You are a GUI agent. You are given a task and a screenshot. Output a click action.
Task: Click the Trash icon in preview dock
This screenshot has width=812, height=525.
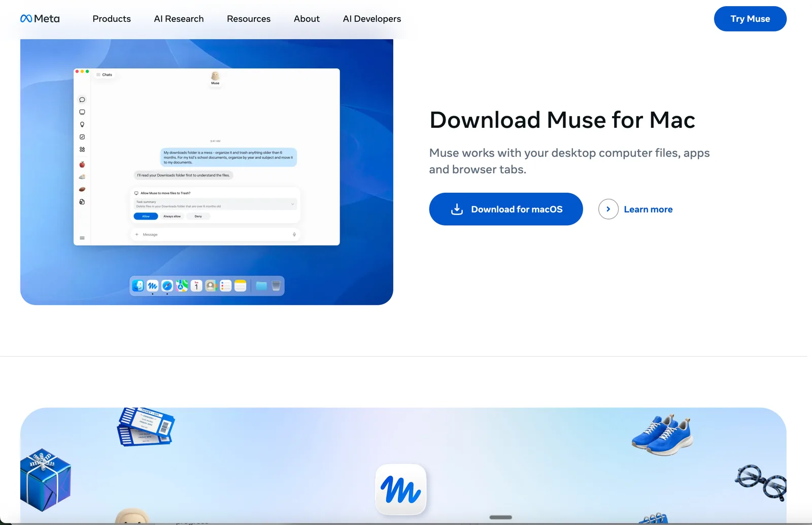tap(276, 286)
